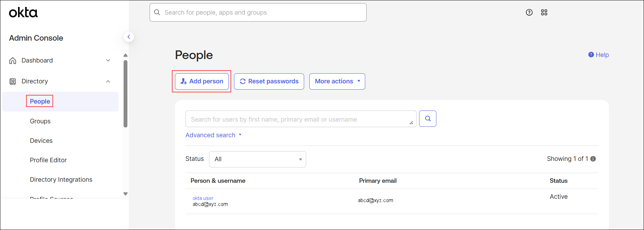Select Devices in the Directory menu

(x=41, y=141)
